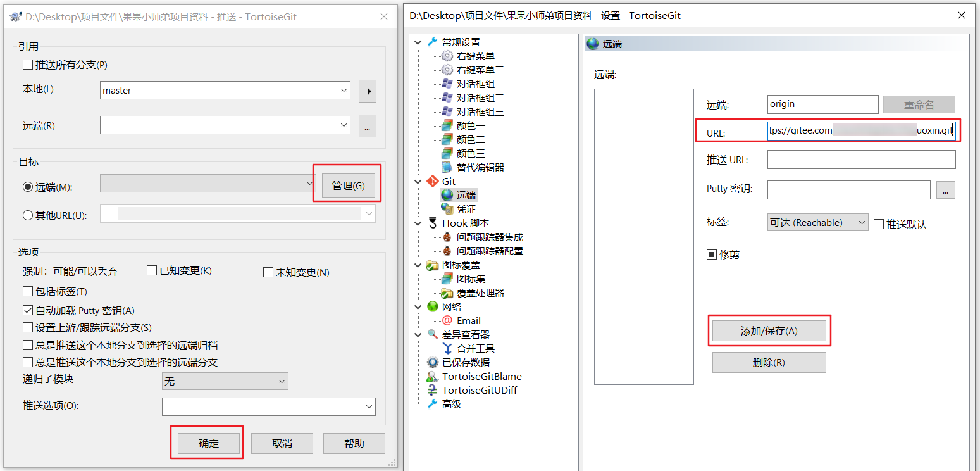Image resolution: width=980 pixels, height=471 pixels.
Task: Collapse the 差异查看器 tree node
Action: pyautogui.click(x=418, y=334)
